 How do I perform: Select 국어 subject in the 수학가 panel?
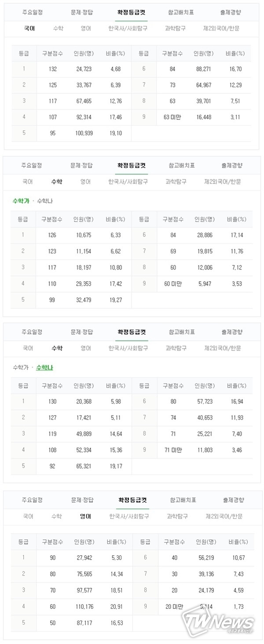point(28,181)
